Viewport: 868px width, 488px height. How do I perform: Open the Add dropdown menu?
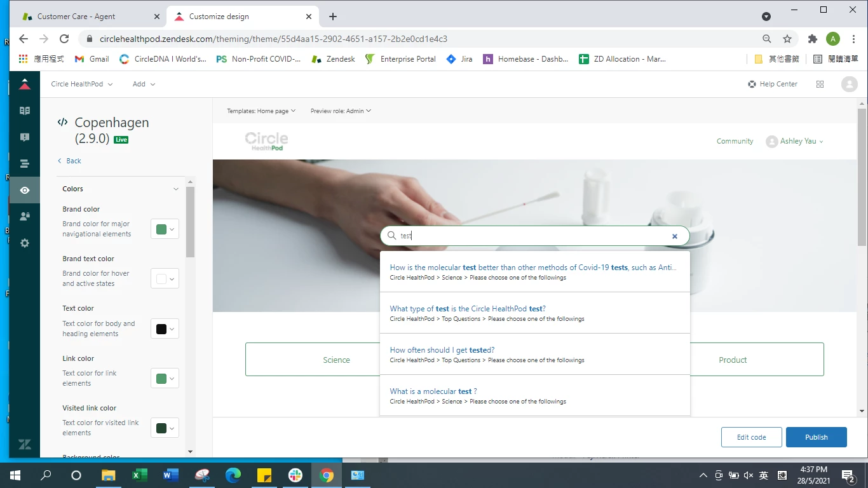click(144, 84)
